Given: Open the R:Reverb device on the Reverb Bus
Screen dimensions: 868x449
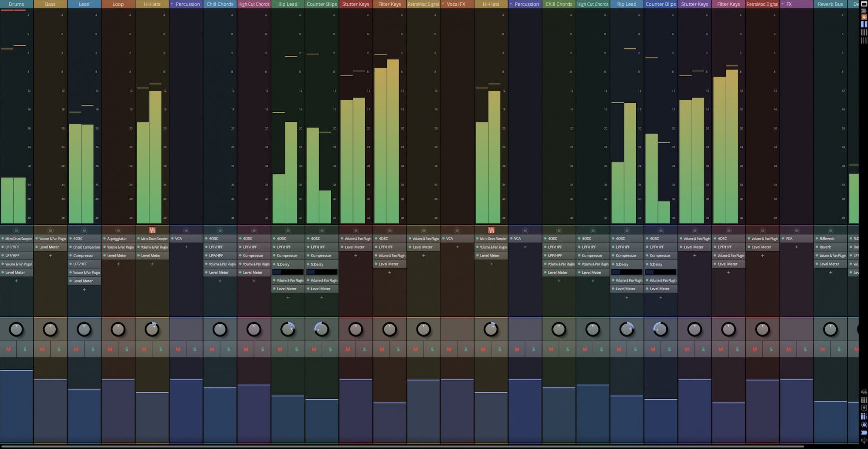Looking at the screenshot, I should point(830,238).
